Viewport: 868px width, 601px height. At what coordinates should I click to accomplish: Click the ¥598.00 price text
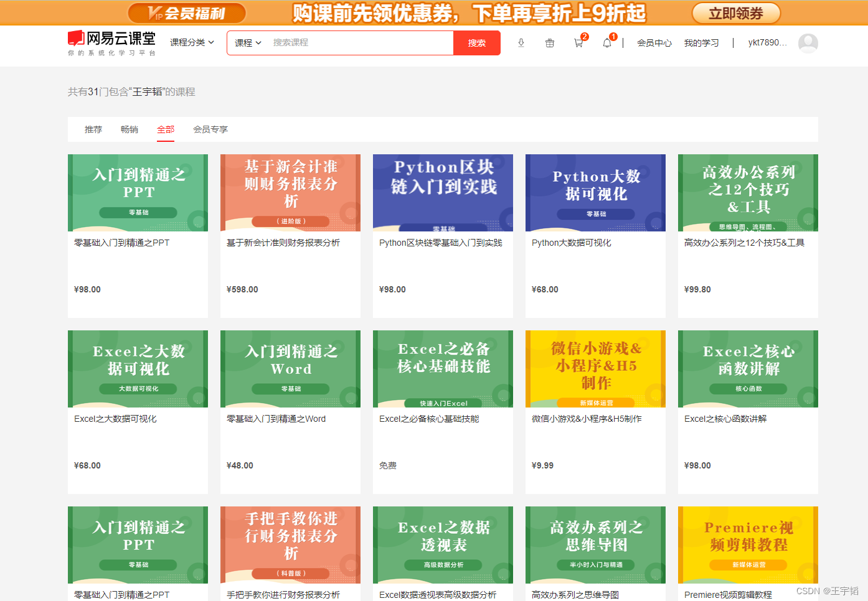pos(242,289)
